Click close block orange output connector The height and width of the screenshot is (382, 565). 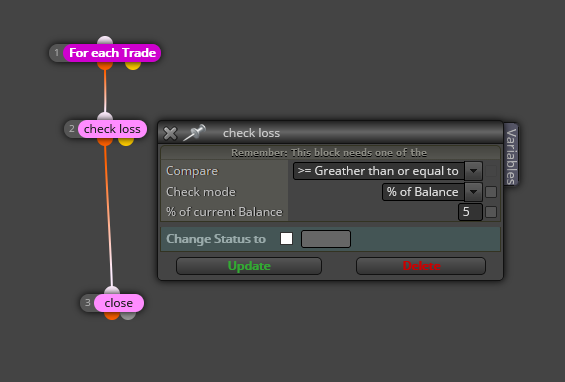pos(112,316)
